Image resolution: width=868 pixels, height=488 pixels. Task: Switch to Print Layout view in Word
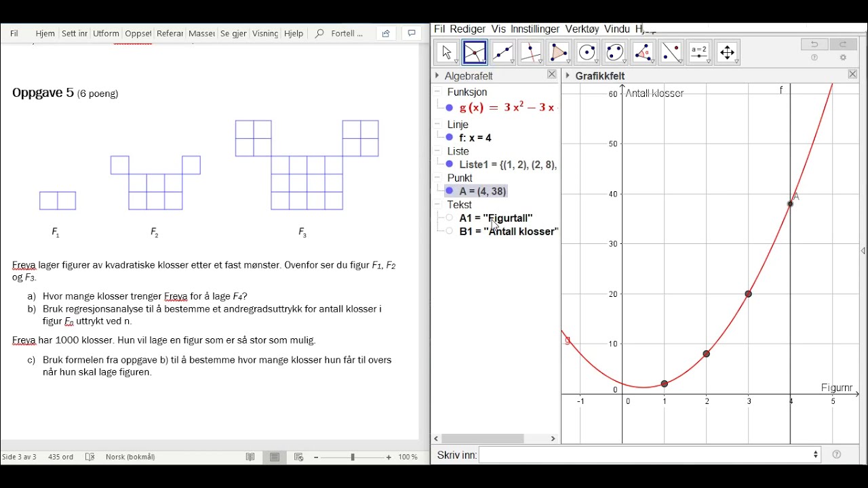tap(275, 457)
